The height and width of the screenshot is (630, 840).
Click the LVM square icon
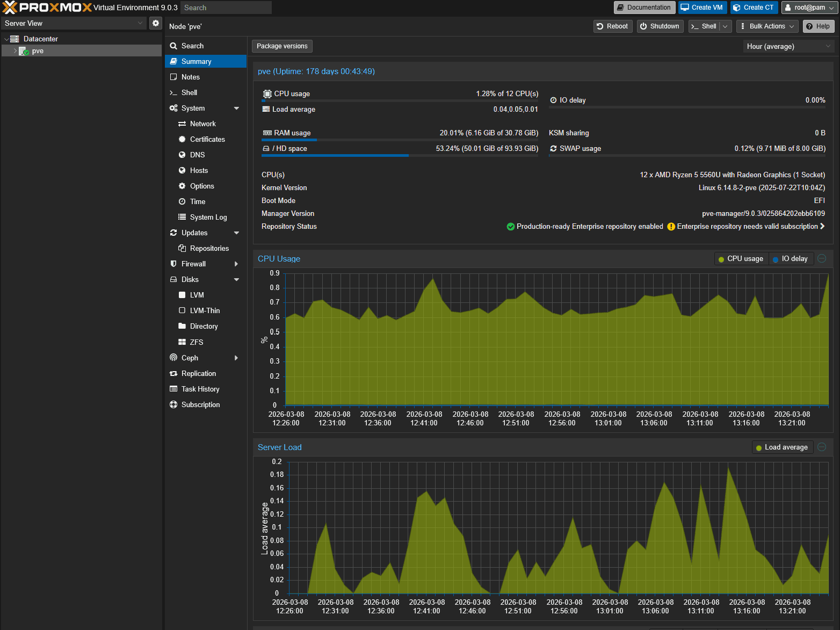182,295
